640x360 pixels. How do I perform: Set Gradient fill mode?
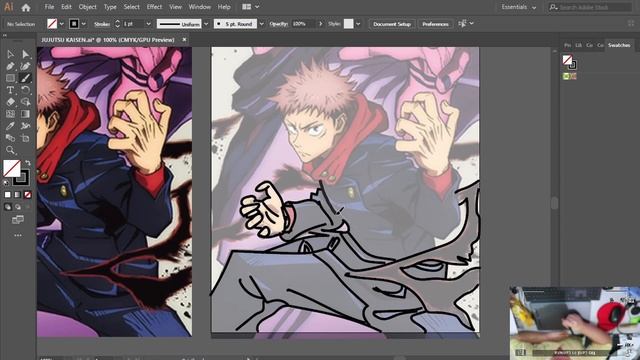18,195
